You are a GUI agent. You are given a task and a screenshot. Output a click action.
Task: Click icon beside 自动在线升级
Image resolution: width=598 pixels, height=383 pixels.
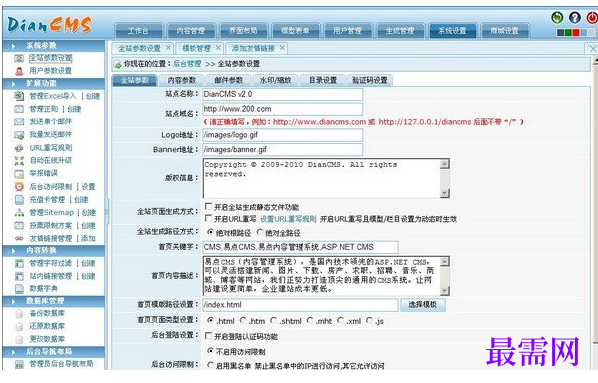[19, 161]
